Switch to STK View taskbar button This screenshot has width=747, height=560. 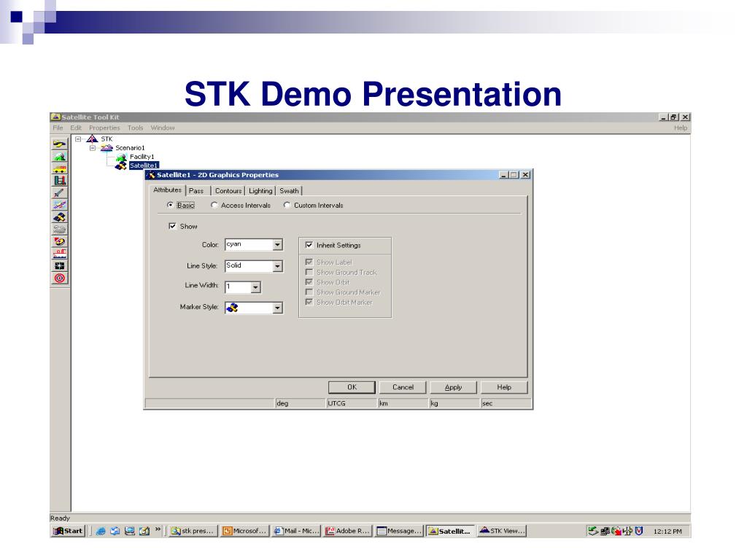click(502, 531)
